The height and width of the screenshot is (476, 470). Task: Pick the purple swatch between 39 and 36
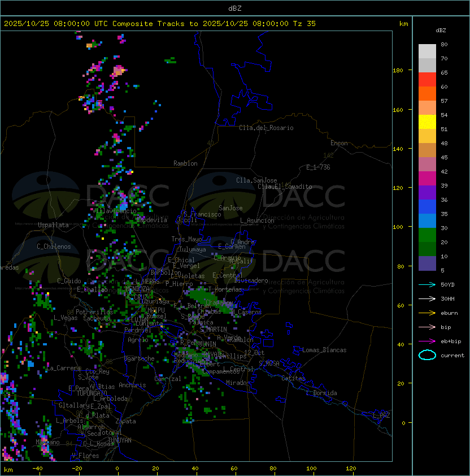click(x=427, y=192)
